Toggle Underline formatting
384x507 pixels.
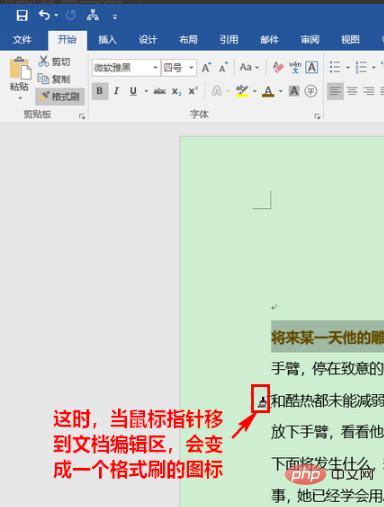[133, 91]
